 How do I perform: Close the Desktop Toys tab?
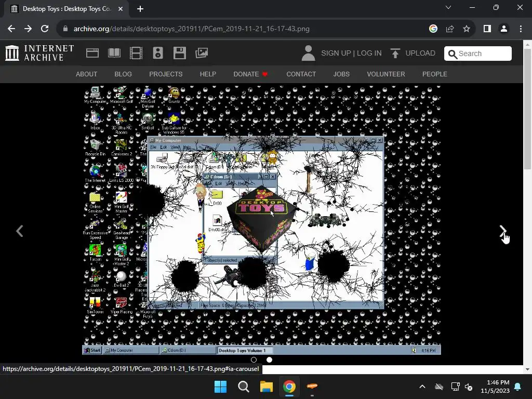pos(121,9)
